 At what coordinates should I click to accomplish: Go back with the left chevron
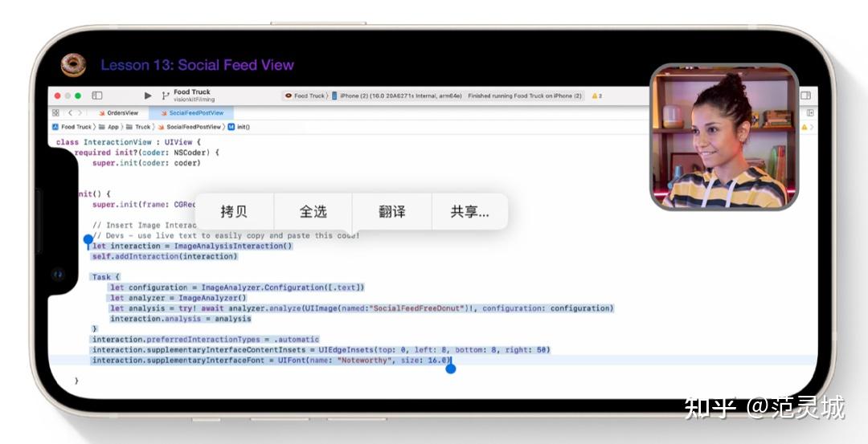(70, 112)
